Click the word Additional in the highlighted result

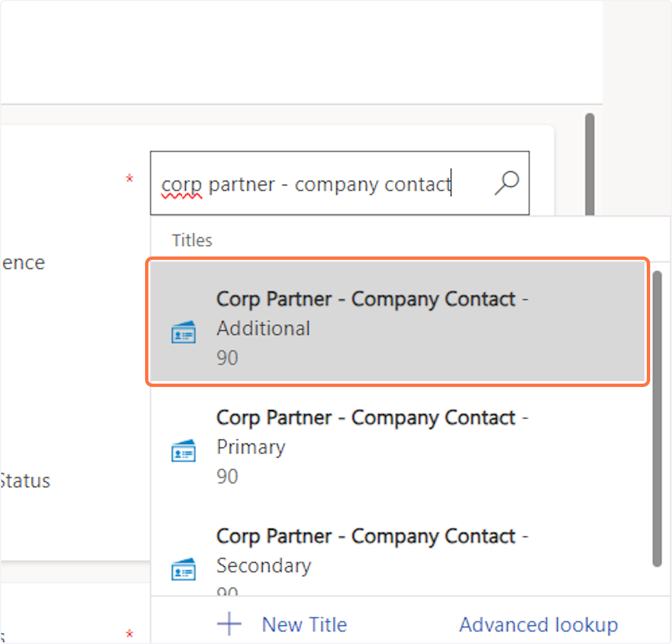(263, 328)
